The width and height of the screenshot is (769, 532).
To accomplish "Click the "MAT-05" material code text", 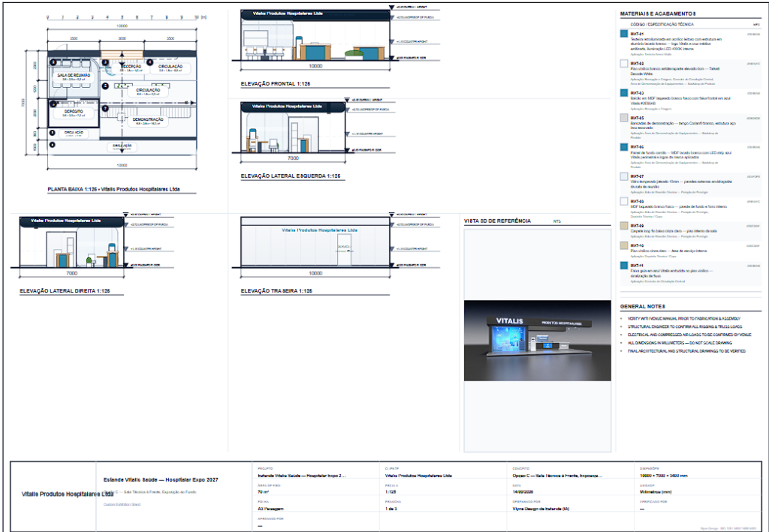I will click(x=637, y=118).
